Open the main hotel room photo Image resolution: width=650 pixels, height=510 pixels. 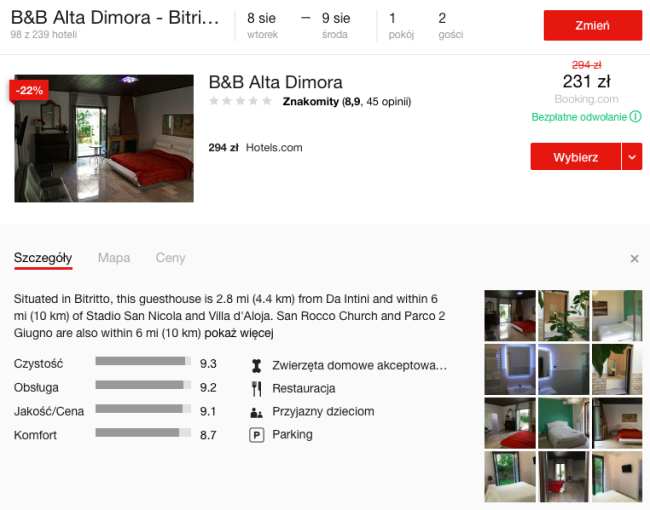103,138
